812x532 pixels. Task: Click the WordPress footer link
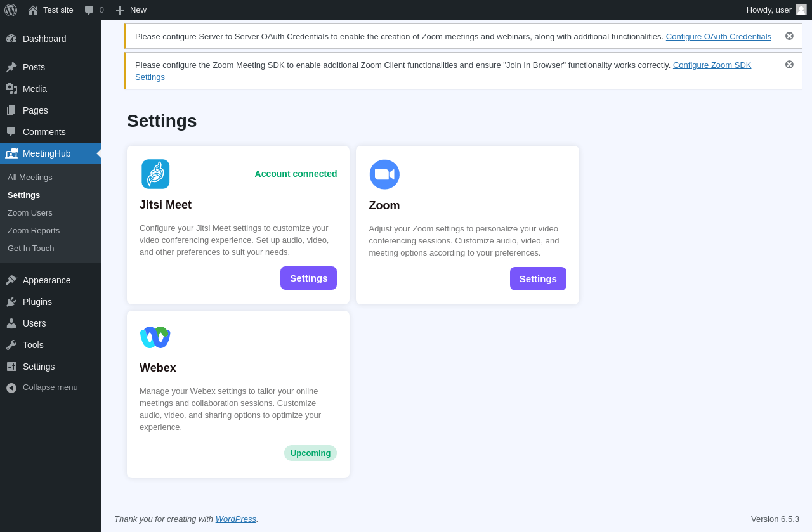coord(235,519)
